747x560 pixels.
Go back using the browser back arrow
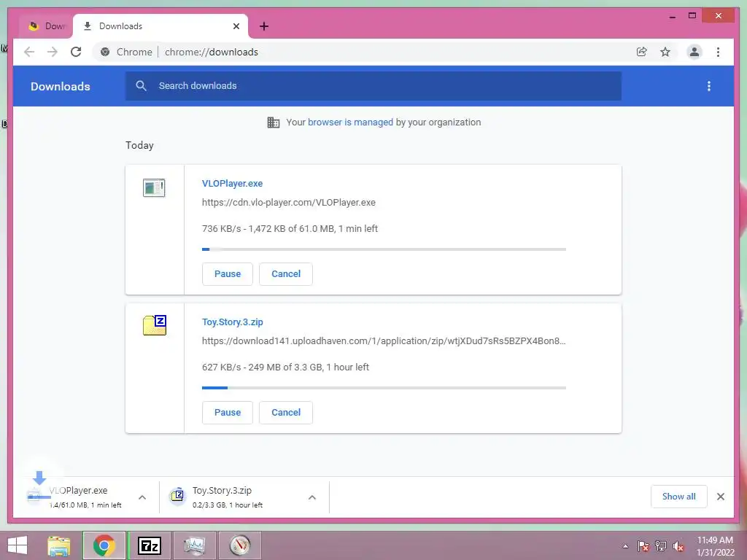29,52
